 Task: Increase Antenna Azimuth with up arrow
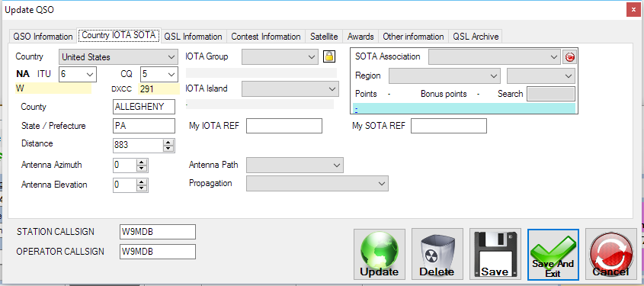[142, 162]
